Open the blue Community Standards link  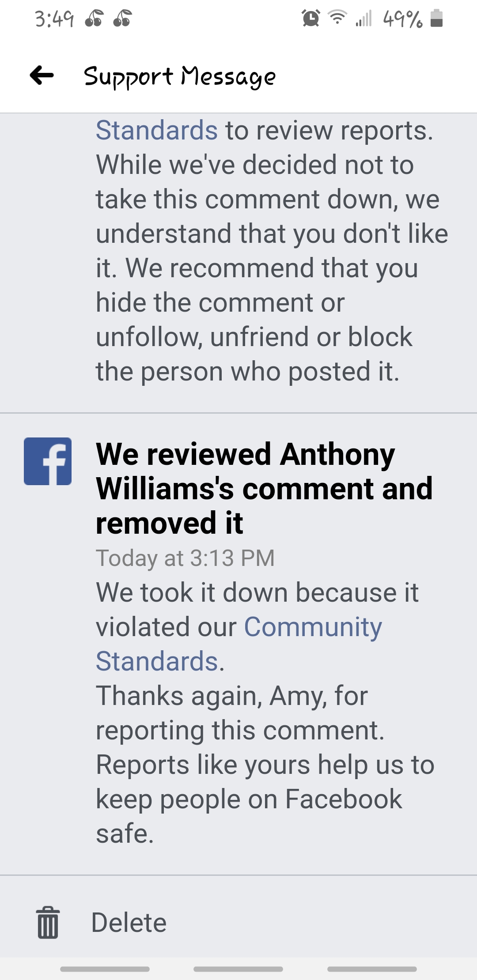tap(238, 644)
